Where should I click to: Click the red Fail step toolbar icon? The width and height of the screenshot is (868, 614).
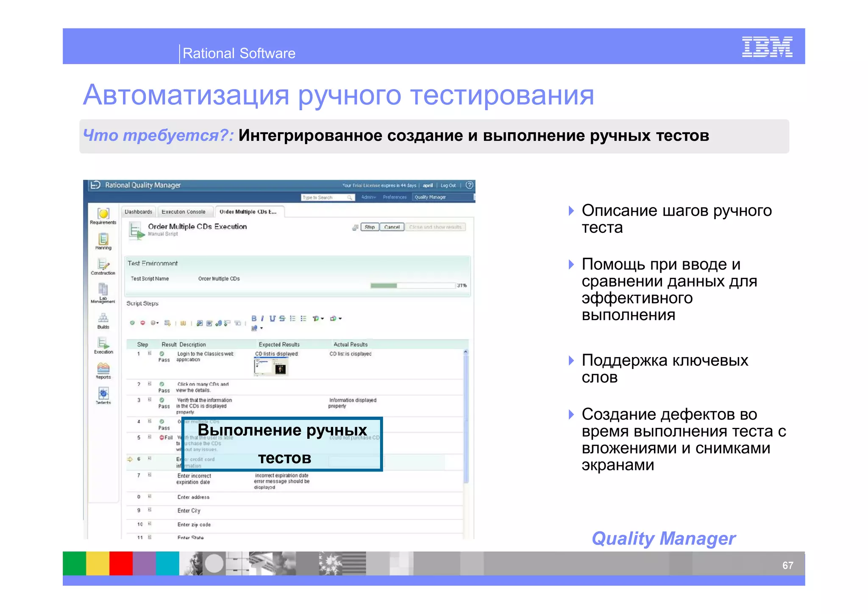[x=142, y=323]
